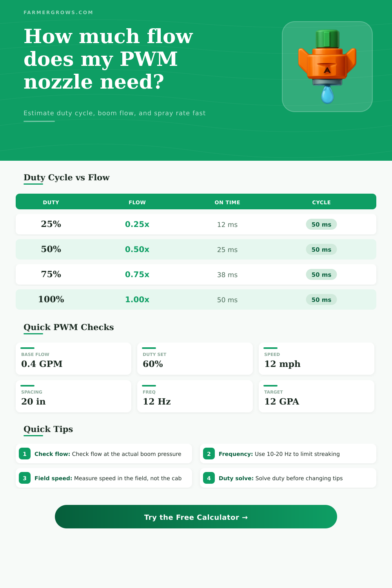
Task: Click the number 1 badge for Check flow
Action: click(25, 454)
